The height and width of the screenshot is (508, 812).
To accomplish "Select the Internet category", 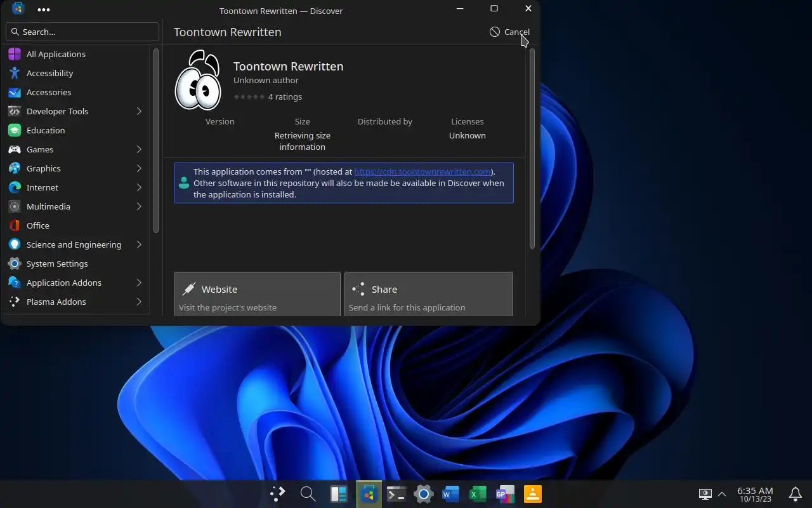I will click(x=76, y=187).
